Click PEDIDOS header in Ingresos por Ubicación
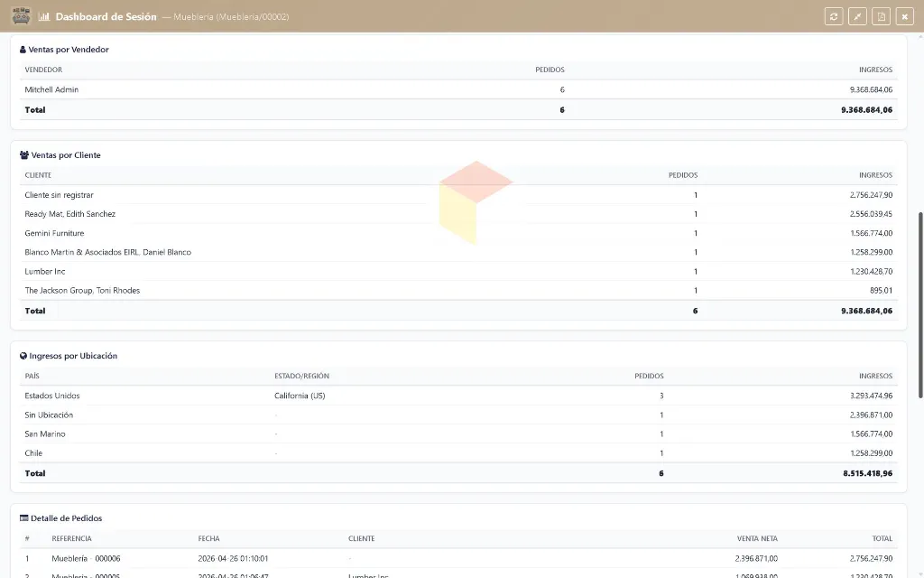The image size is (924, 578). click(x=649, y=376)
